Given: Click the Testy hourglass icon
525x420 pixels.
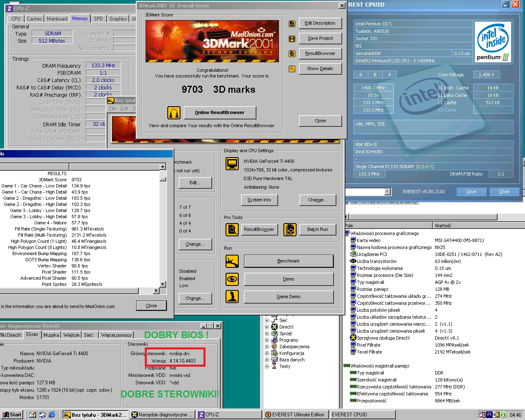Looking at the screenshot, I should pyautogui.click(x=274, y=366).
